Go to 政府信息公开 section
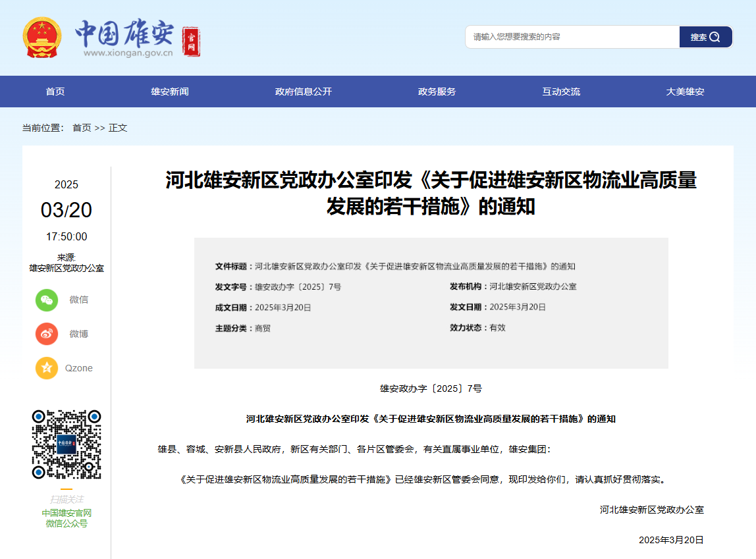The image size is (756, 559). click(304, 92)
